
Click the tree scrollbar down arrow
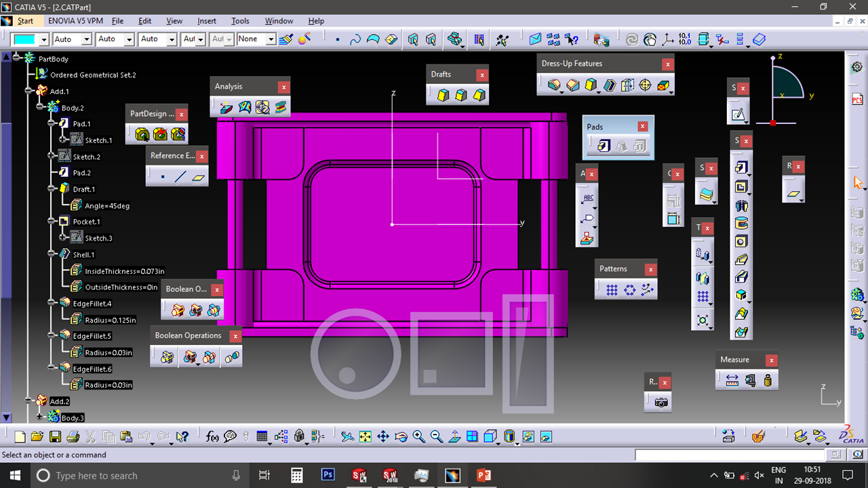(x=6, y=418)
